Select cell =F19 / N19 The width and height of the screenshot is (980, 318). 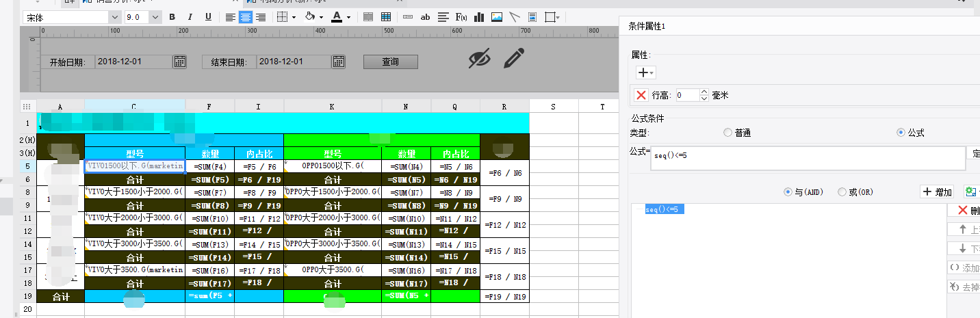click(504, 296)
